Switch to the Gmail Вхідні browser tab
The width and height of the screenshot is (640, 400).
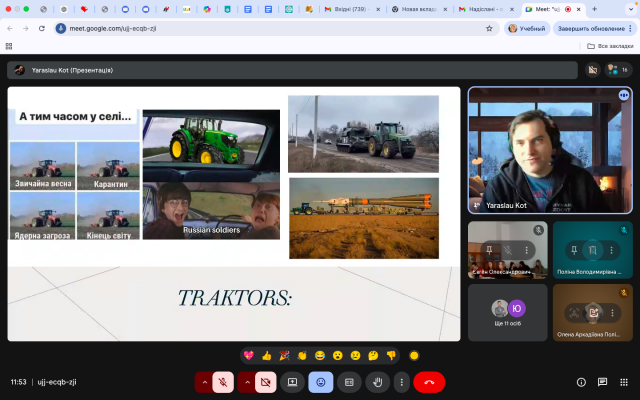point(350,8)
